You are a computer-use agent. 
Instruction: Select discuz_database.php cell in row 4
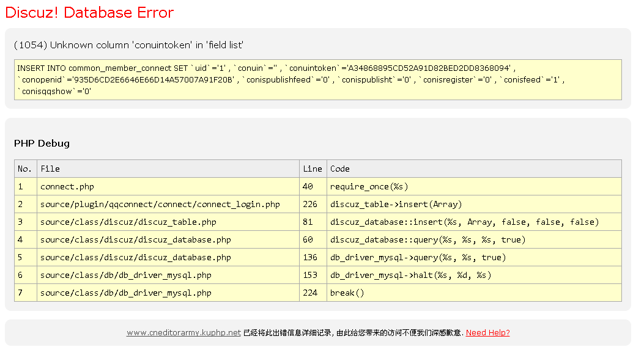coord(168,239)
